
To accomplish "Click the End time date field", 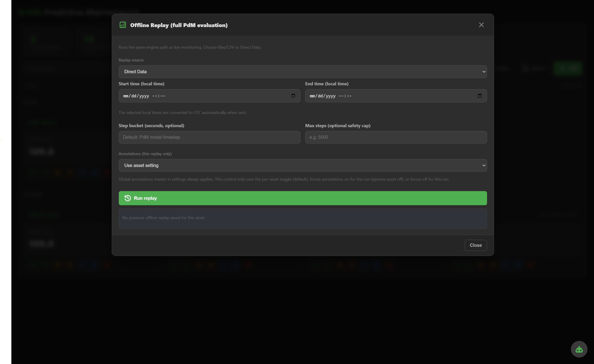I will point(396,96).
